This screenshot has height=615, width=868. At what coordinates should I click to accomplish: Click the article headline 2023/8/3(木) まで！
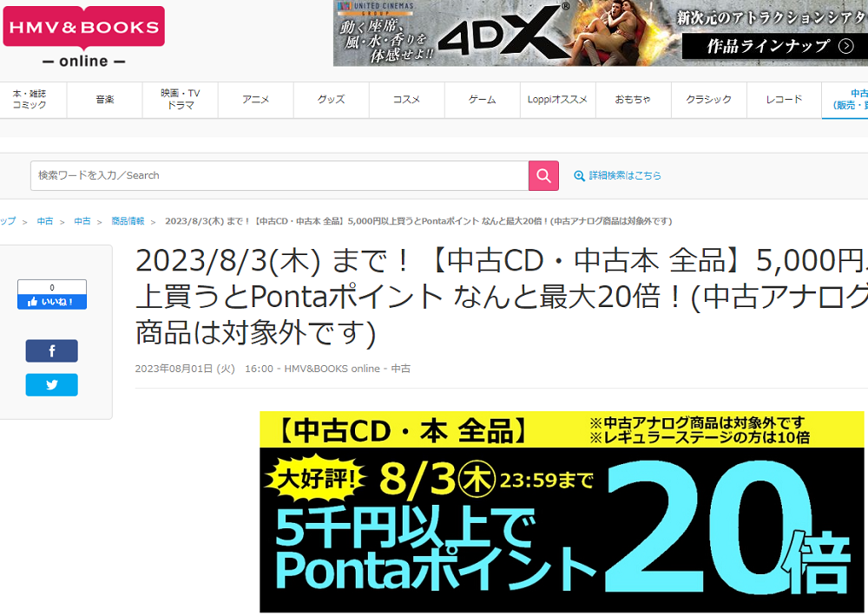[x=502, y=297]
